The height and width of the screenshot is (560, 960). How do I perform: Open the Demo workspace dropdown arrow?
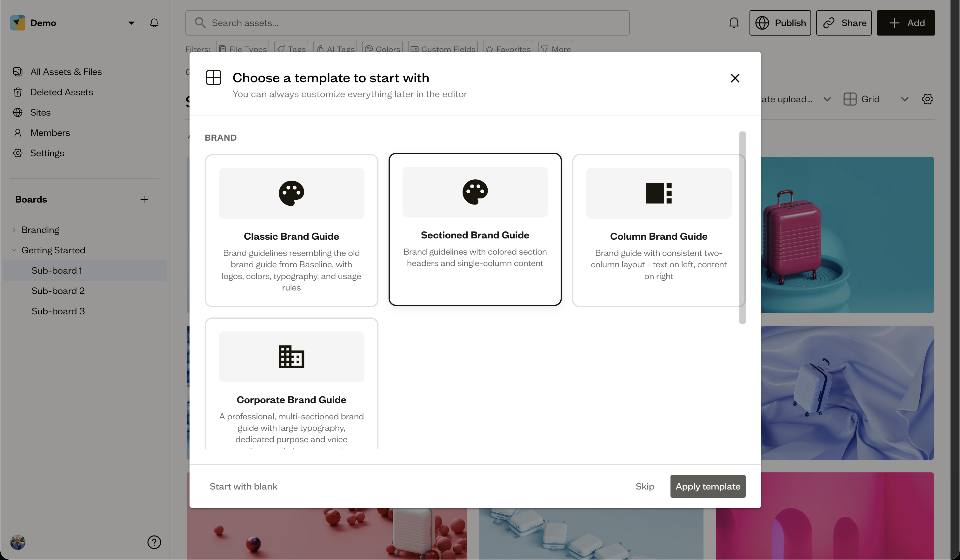tap(131, 23)
